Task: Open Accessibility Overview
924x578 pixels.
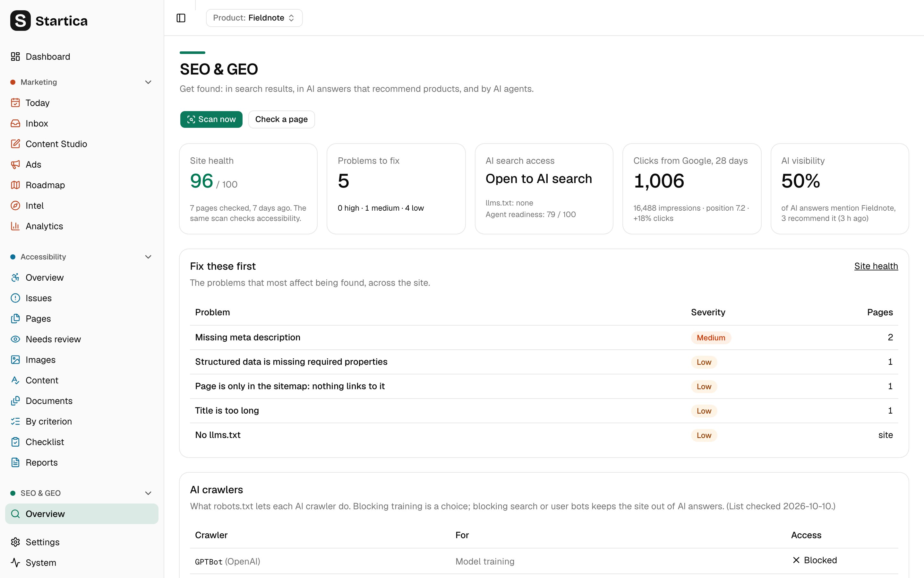Action: pyautogui.click(x=82, y=277)
